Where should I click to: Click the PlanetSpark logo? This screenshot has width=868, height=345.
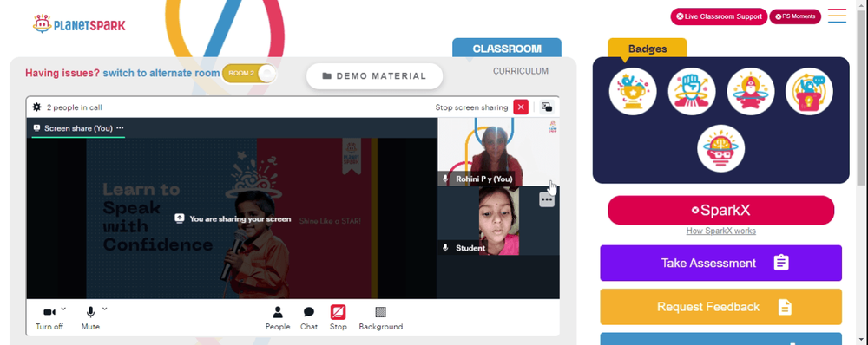point(79,24)
